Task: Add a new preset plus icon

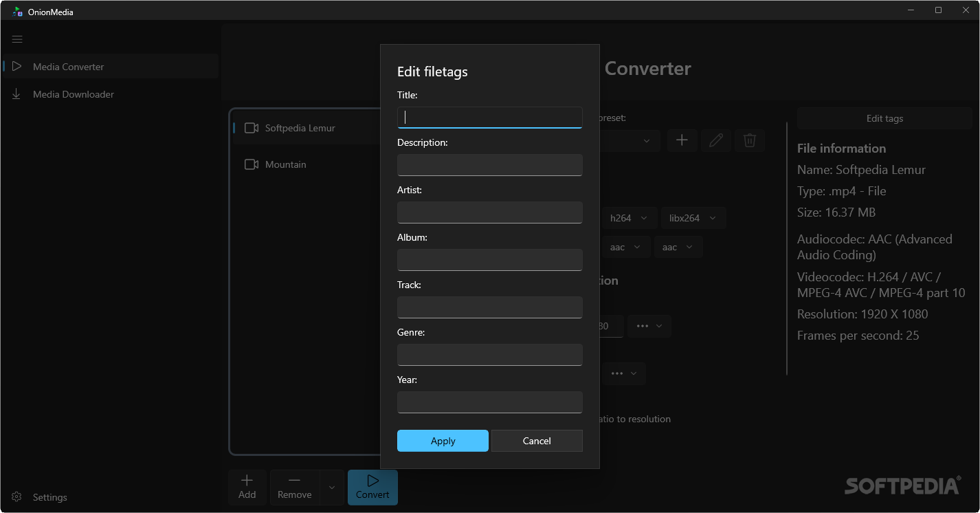Action: 682,140
